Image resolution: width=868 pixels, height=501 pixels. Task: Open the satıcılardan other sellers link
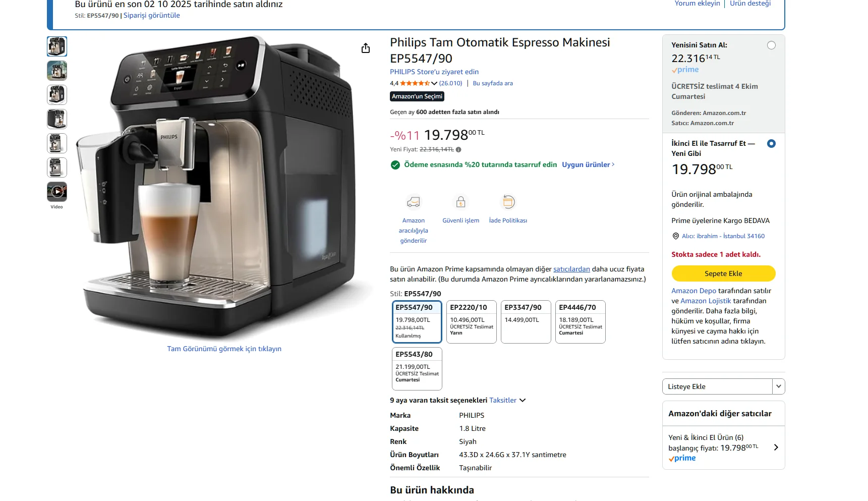coord(571,269)
